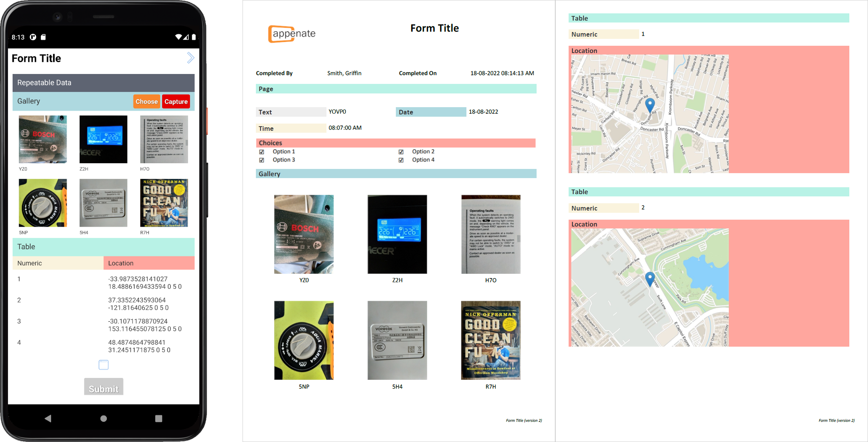
Task: Click the R7H Good Clean Fun photo in report
Action: pos(491,340)
